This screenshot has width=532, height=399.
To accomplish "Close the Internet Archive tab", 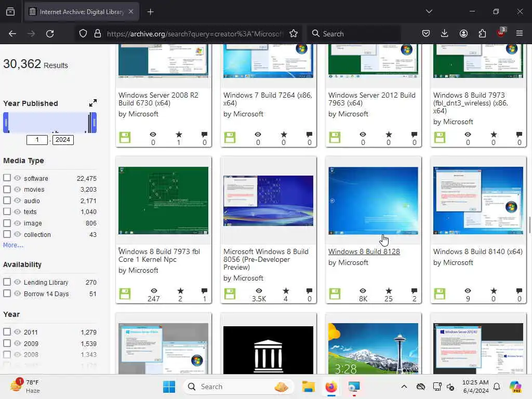I will (131, 12).
